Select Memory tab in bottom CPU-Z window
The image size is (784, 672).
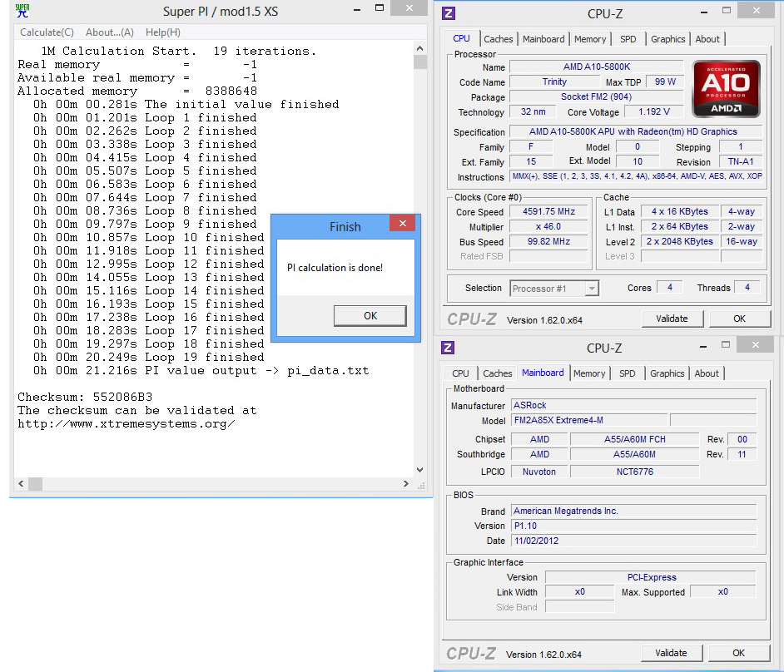coord(589,373)
